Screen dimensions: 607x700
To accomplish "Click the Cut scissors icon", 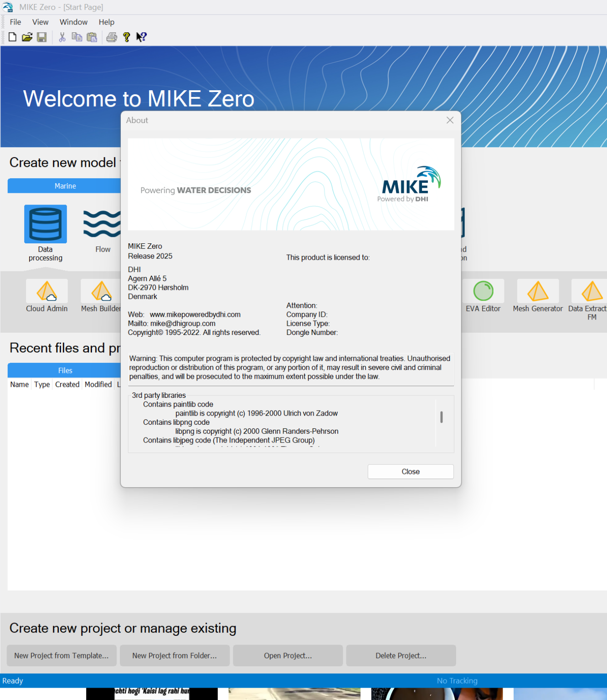I will pyautogui.click(x=62, y=37).
